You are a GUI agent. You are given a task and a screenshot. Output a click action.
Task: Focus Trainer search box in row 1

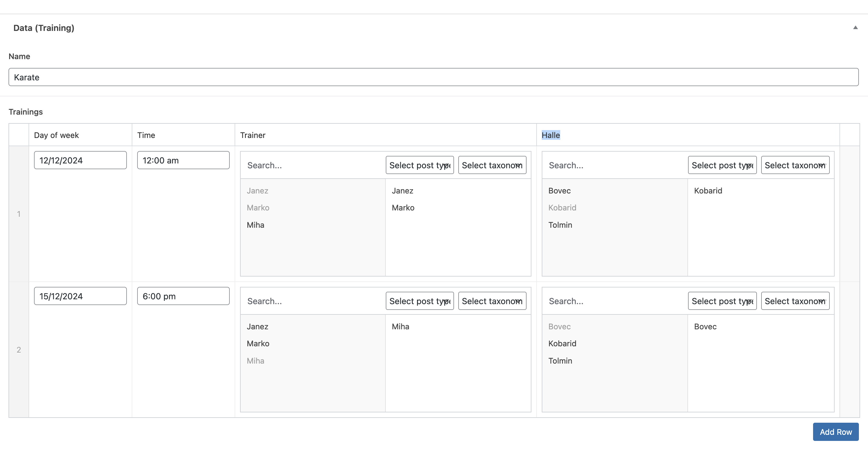click(313, 165)
